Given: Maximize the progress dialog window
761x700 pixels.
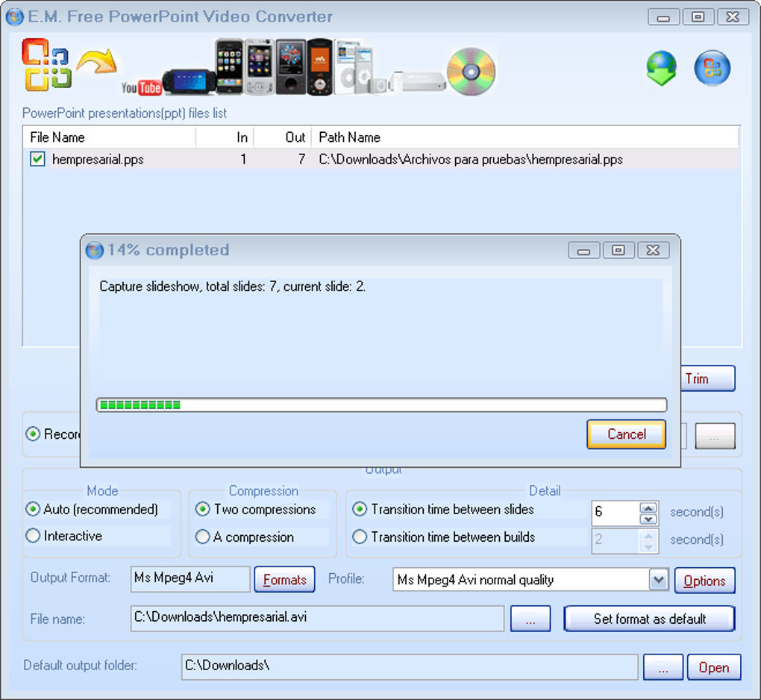Looking at the screenshot, I should click(618, 251).
